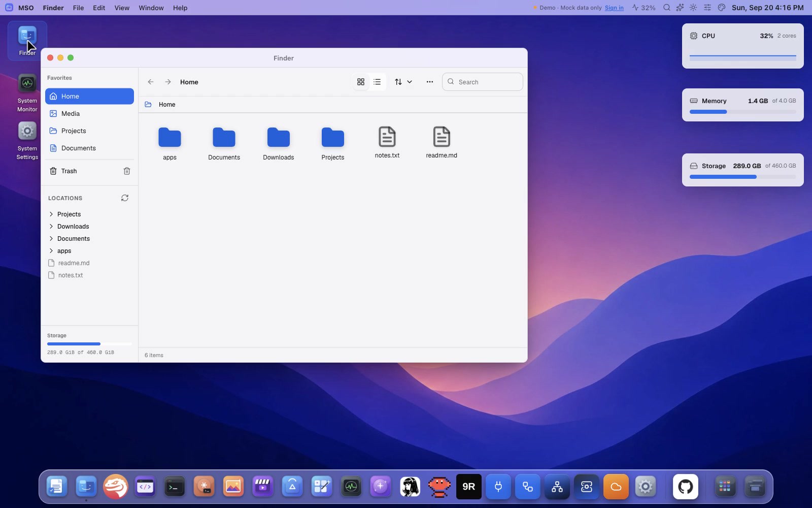Go back with the left arrow
Screen dimensions: 812x508
click(x=151, y=82)
